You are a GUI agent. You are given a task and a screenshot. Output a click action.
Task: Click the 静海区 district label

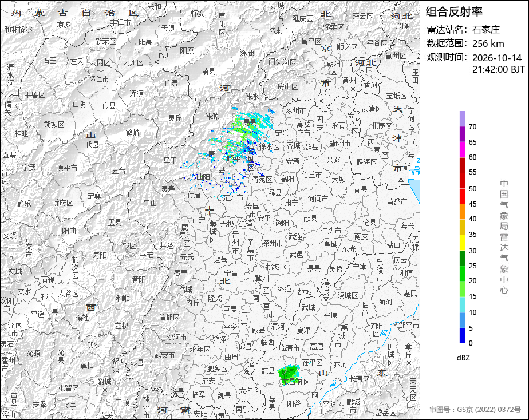(x=367, y=163)
